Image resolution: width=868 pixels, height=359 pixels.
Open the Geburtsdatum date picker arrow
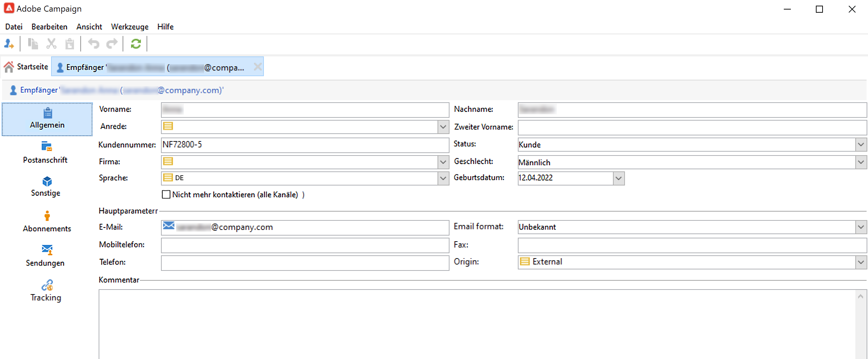point(619,178)
